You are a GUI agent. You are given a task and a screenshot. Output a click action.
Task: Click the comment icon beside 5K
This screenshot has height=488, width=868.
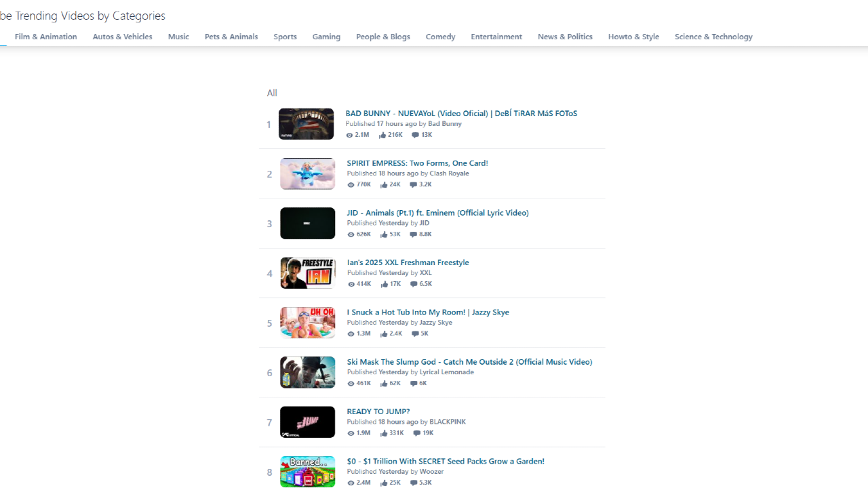(x=415, y=333)
